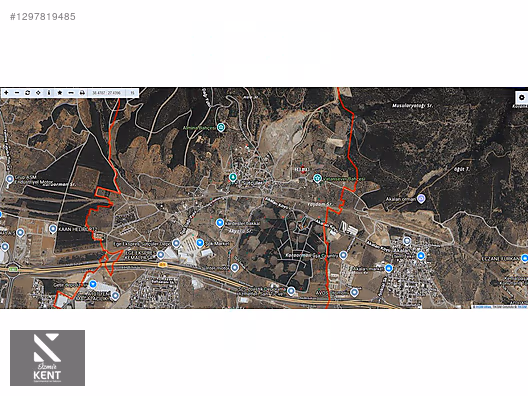Open the map settings gear button

point(522,97)
